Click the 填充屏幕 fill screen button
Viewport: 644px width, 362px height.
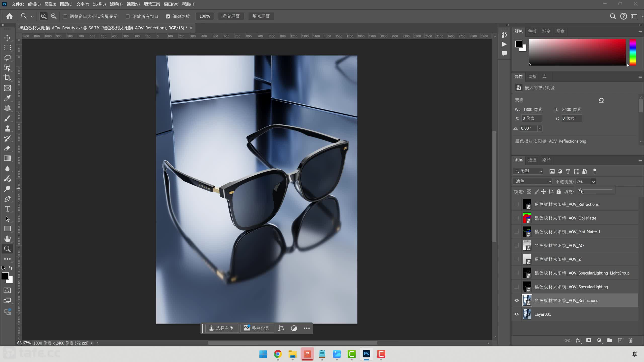pos(261,16)
